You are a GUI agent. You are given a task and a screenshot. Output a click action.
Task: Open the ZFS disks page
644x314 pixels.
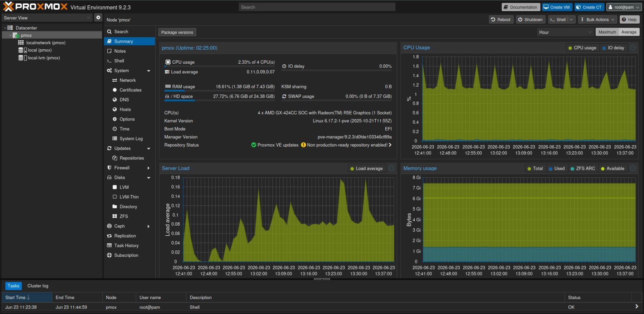123,216
